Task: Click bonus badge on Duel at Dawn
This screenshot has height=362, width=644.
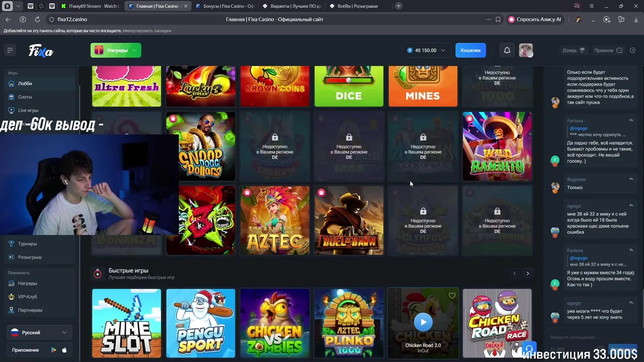Action: [321, 193]
